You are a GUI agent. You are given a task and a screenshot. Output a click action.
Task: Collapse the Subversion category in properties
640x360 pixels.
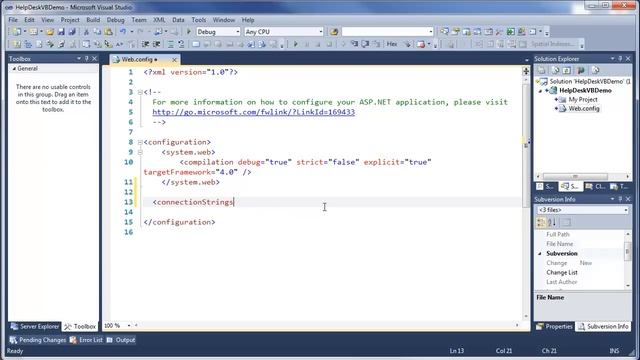point(540,253)
